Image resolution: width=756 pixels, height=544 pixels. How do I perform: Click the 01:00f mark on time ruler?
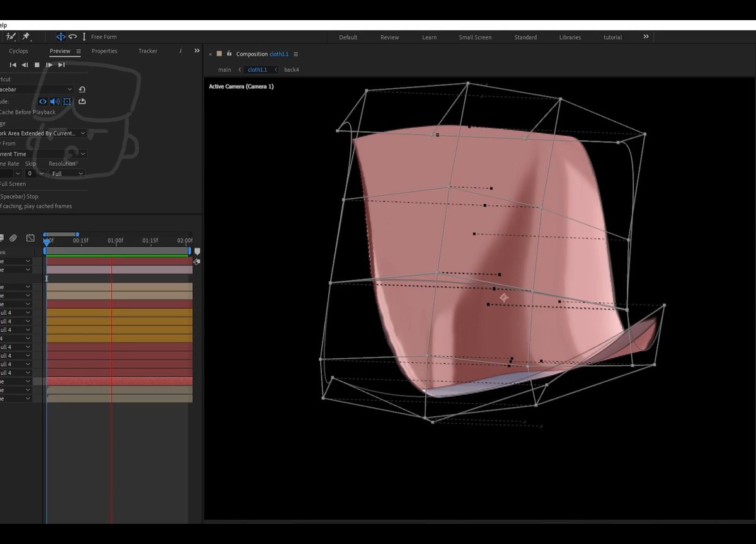click(x=115, y=241)
